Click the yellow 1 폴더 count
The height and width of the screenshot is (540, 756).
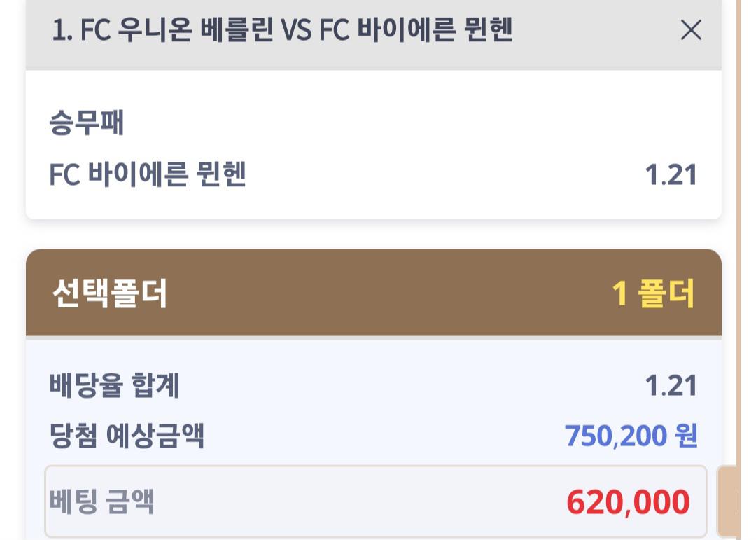[x=653, y=293]
